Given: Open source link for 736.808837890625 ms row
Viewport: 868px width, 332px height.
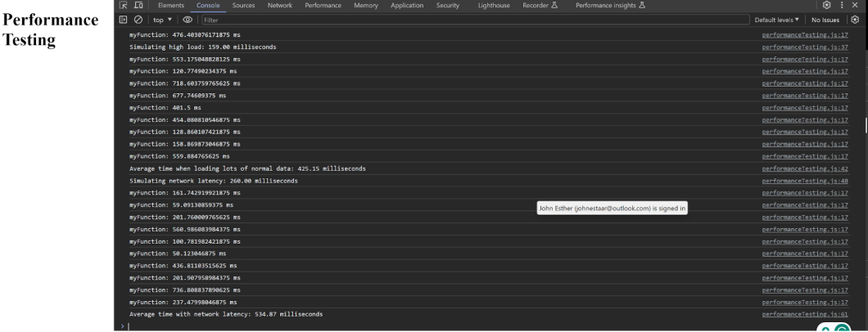Looking at the screenshot, I should [805, 290].
